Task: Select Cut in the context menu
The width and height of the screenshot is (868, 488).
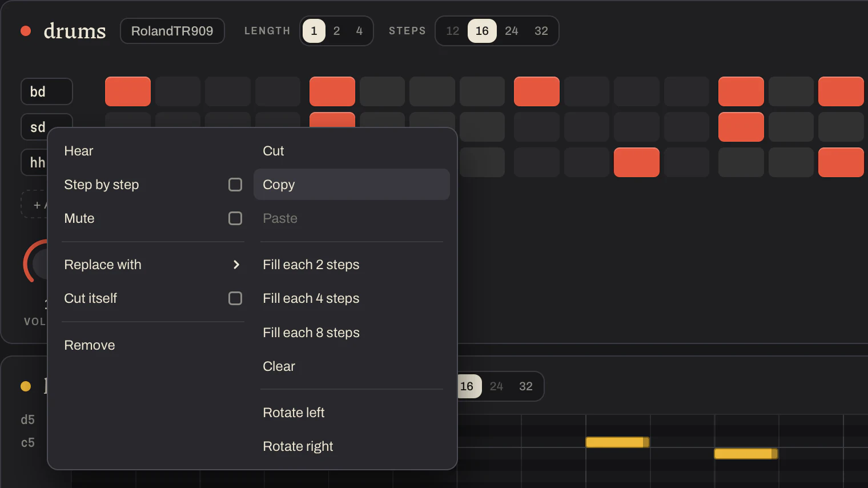Action: pyautogui.click(x=274, y=151)
